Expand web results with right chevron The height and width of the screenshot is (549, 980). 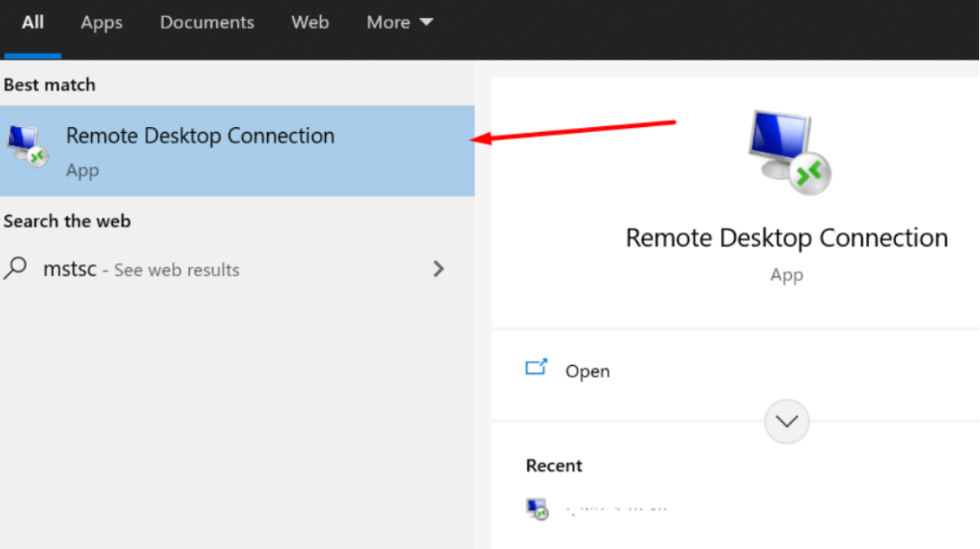pyautogui.click(x=438, y=269)
